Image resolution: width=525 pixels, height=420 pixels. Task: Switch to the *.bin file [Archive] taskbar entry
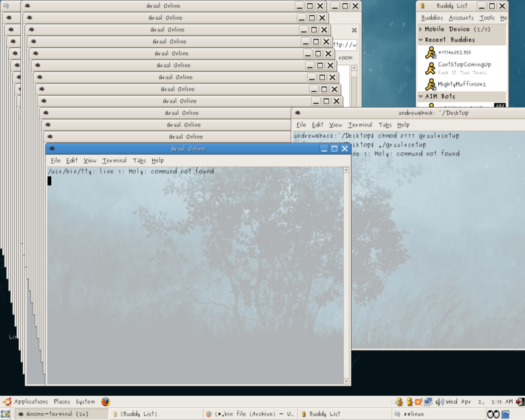pos(251,414)
